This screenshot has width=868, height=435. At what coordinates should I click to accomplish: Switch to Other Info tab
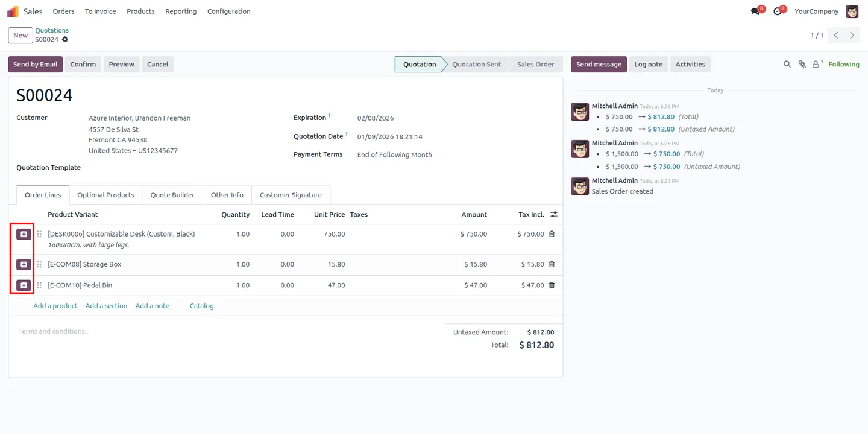click(x=227, y=195)
